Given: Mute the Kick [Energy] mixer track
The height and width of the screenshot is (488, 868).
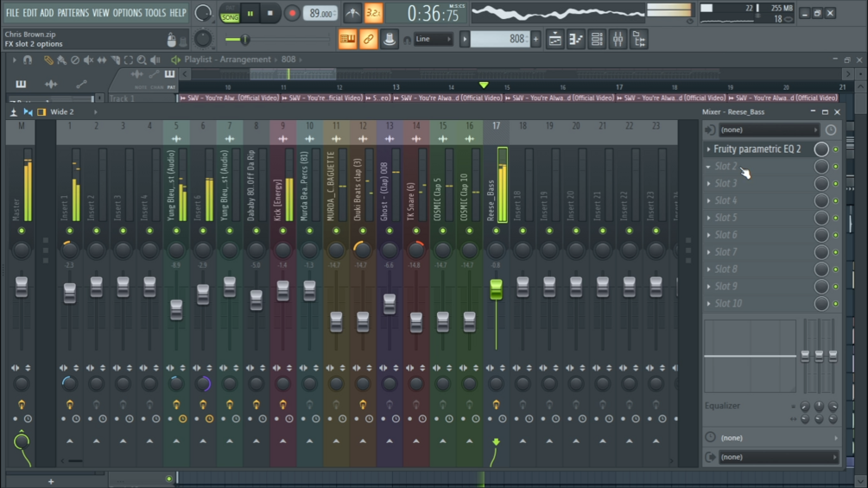Looking at the screenshot, I should pos(283,231).
